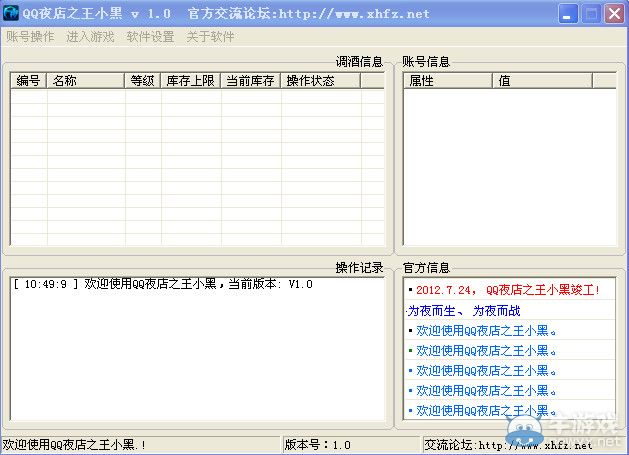Click the 当前库存 column header

pos(251,81)
